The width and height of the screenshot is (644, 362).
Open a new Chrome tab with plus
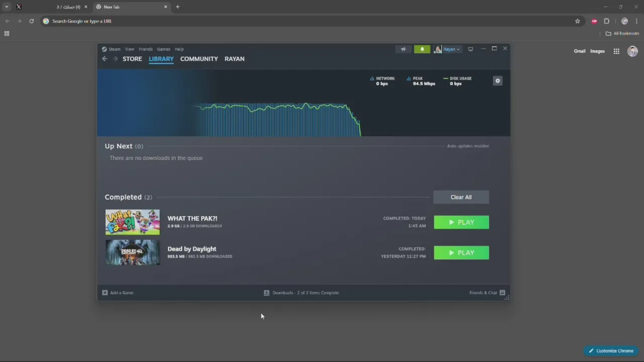tap(178, 7)
